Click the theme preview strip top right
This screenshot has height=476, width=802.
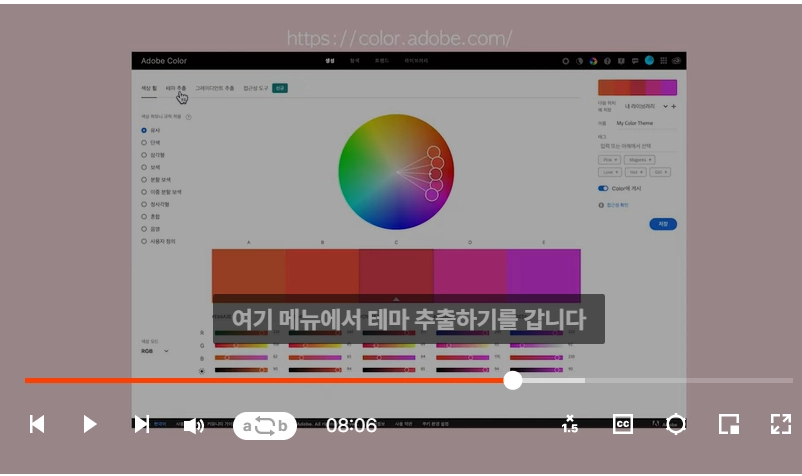click(x=637, y=87)
